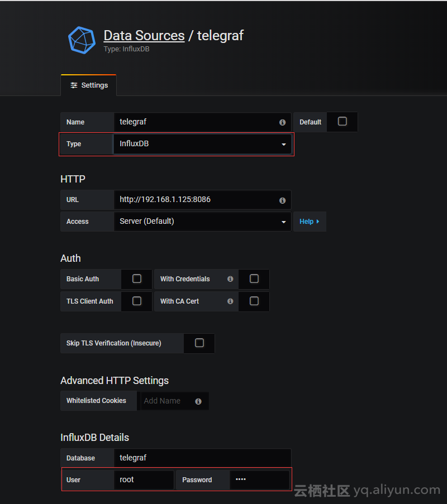The image size is (447, 504).
Task: Click the Database input field
Action: (202, 458)
